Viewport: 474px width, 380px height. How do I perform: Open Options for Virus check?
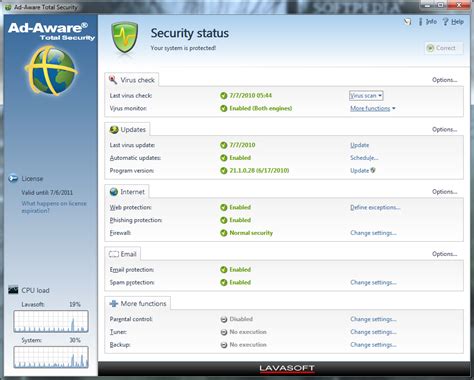[445, 80]
